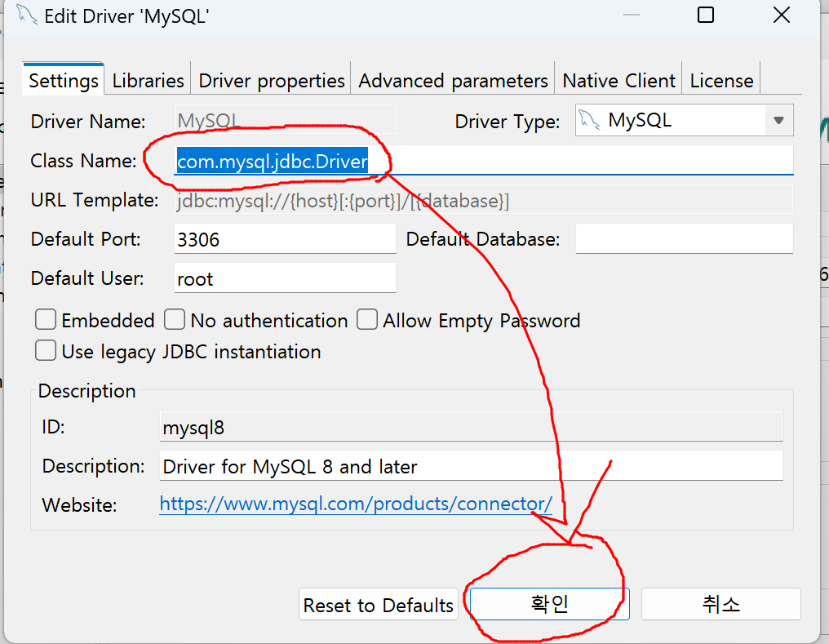Click the 'Website:' label

79,505
